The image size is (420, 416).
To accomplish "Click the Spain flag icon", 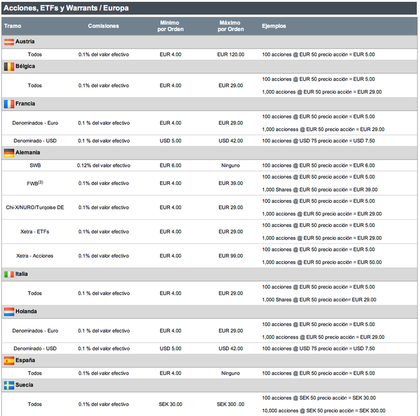I will (9, 360).
